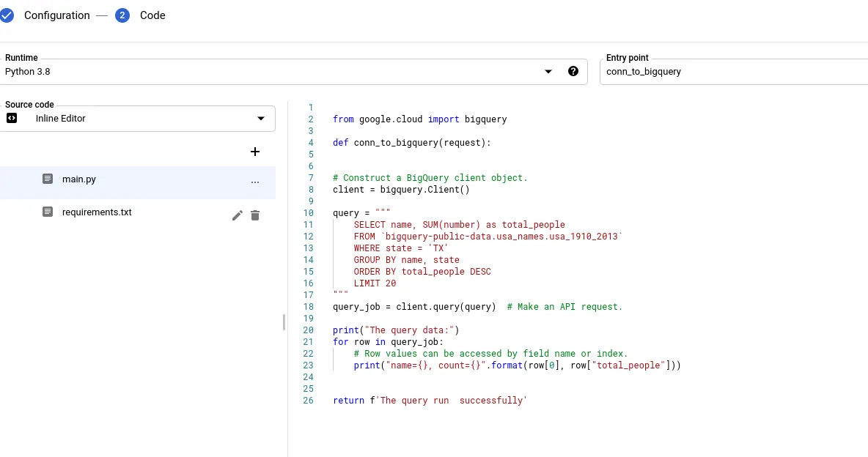
Task: Click the Runtime help question mark icon
Action: click(x=573, y=71)
